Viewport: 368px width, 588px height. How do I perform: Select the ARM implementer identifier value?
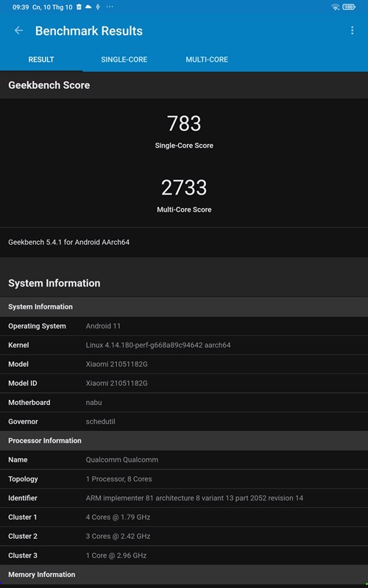point(194,498)
